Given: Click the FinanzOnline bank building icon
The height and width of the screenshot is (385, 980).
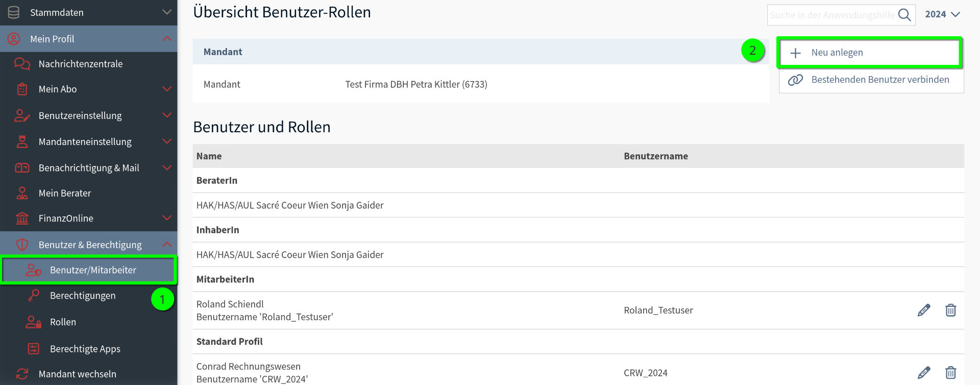Looking at the screenshot, I should click(x=22, y=218).
